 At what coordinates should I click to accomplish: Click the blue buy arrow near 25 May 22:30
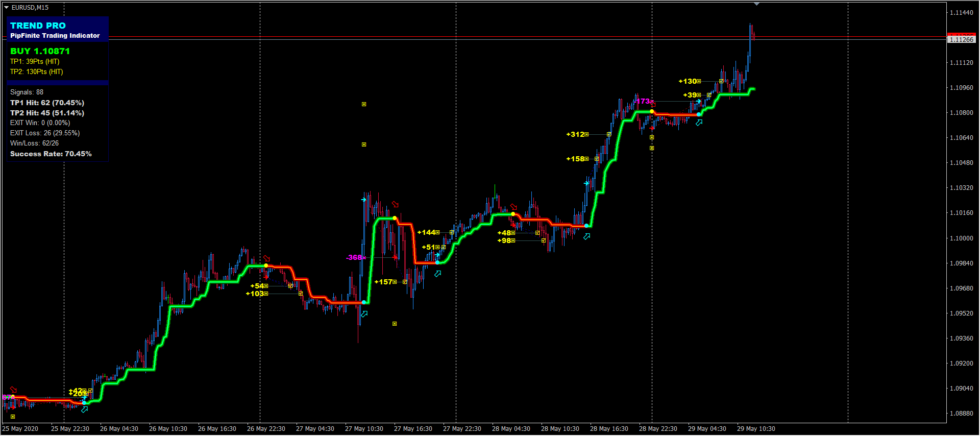click(x=85, y=409)
